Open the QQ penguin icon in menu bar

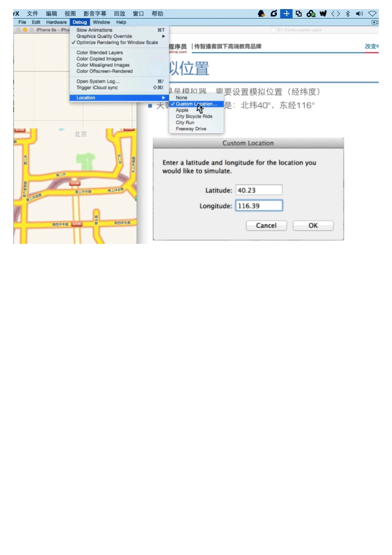(261, 14)
